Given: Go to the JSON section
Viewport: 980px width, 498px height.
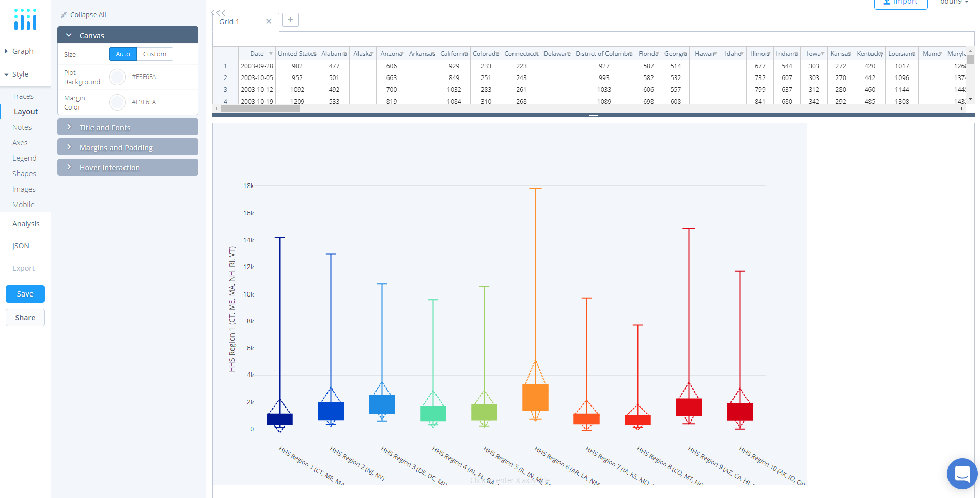Looking at the screenshot, I should tap(21, 246).
